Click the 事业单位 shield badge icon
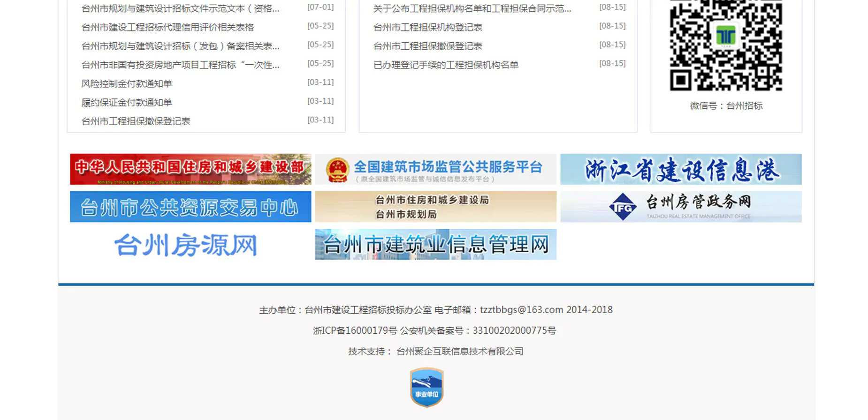This screenshot has height=420, width=868. [426, 387]
